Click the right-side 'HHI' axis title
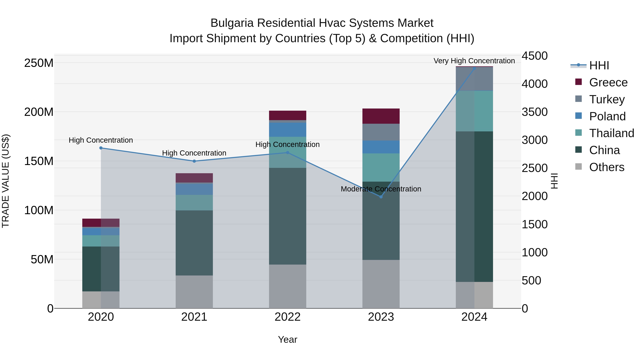This screenshot has height=362, width=644. pos(555,181)
